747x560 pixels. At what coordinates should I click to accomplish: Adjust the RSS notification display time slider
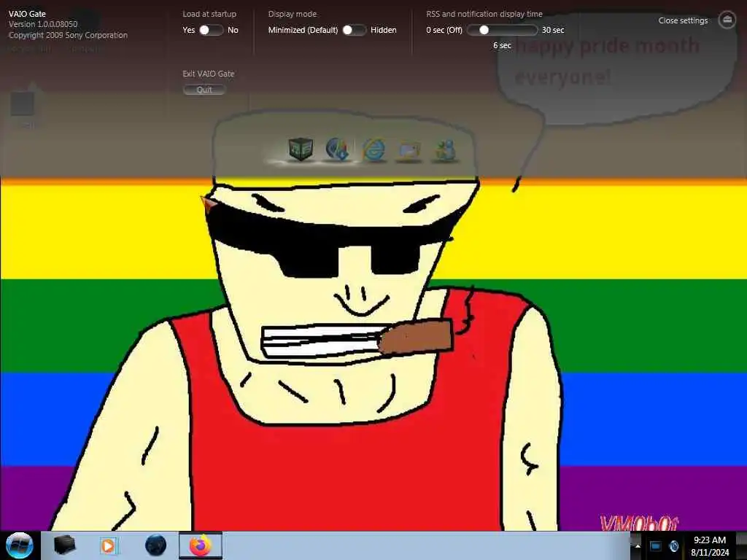[x=502, y=30]
